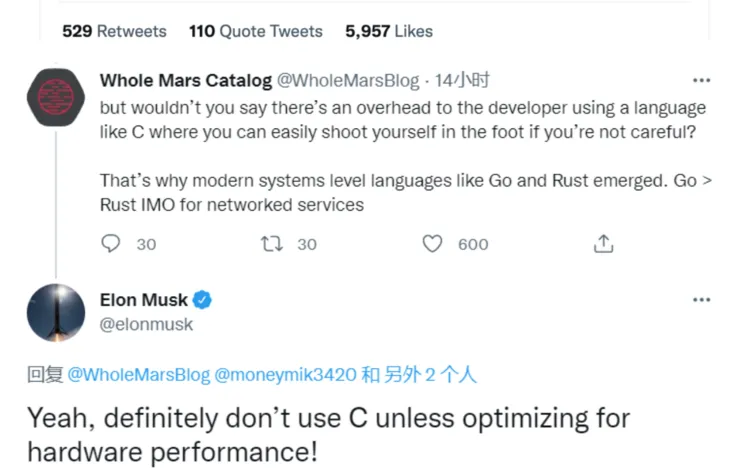View the 110 Quote Tweets list
Image resolution: width=732 pixels, height=471 pixels.
coord(255,31)
